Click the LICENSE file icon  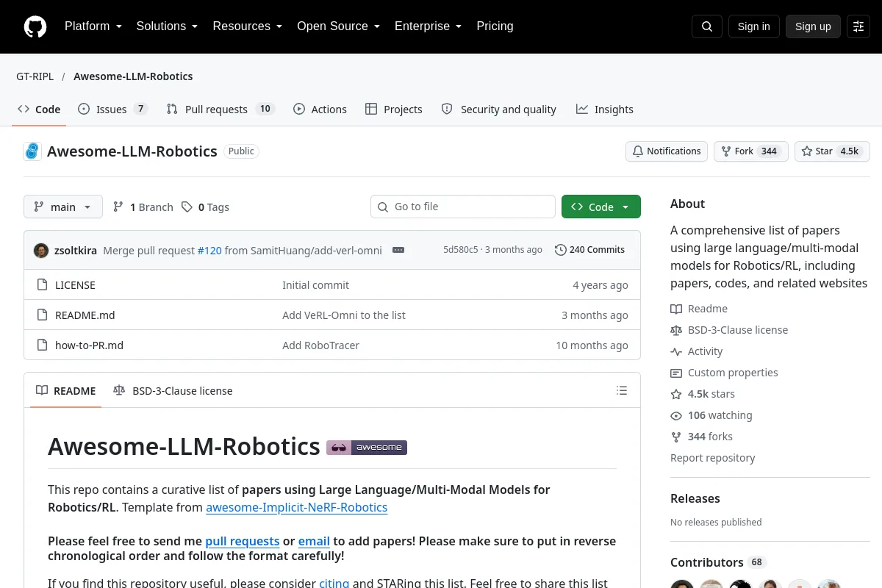(43, 285)
